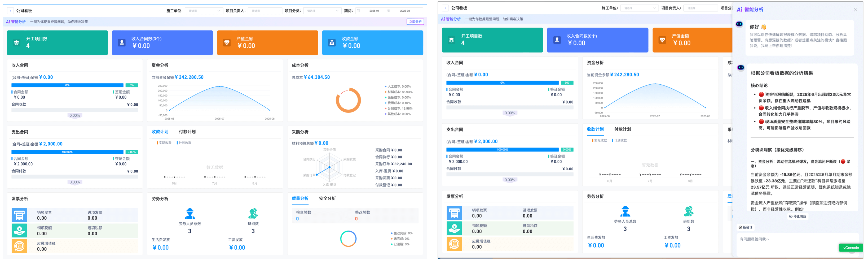Switch to 质量分析 tab in left window

click(300, 198)
